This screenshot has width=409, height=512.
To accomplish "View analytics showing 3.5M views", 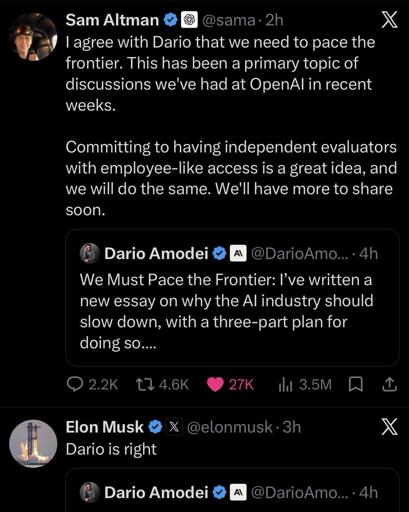I will (x=305, y=385).
